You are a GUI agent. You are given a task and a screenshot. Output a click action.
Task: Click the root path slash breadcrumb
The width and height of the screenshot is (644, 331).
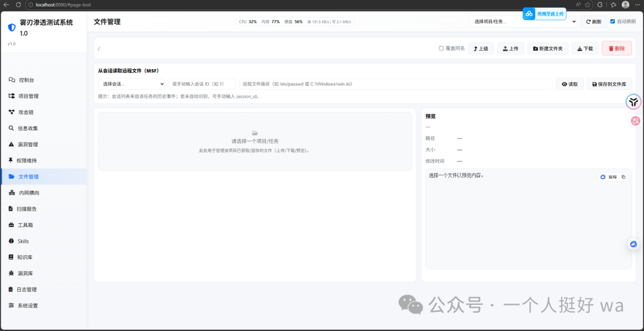tap(99, 48)
